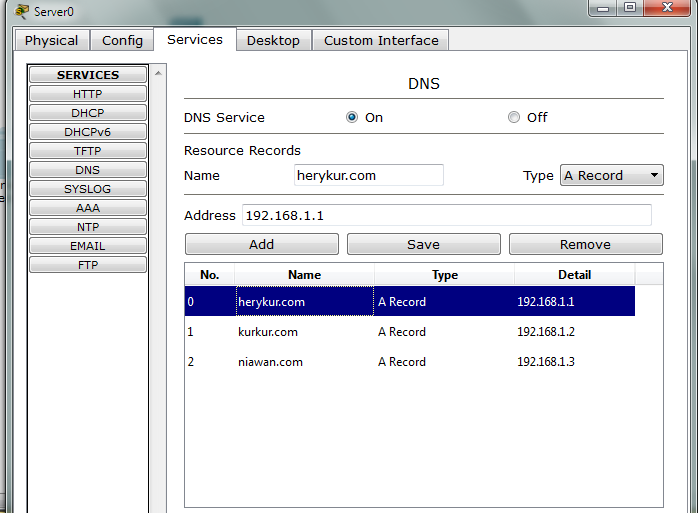This screenshot has width=698, height=513.
Task: Open the record Type dropdown
Action: click(612, 175)
